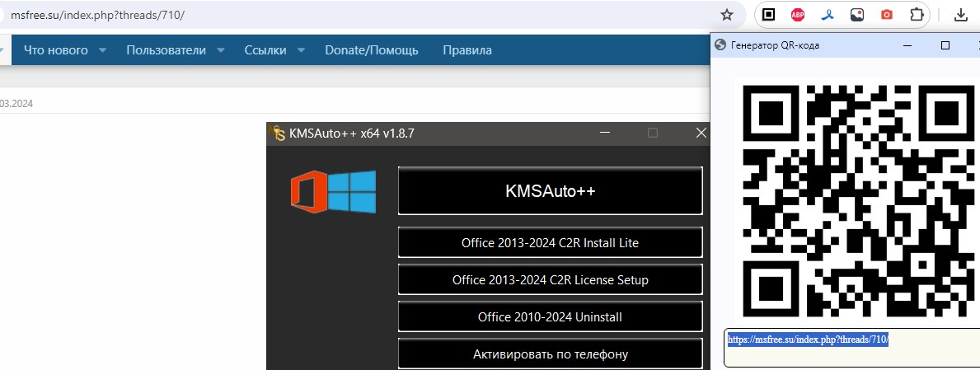Click "Office 2013-2024 C2R Install Lite"

click(x=550, y=242)
